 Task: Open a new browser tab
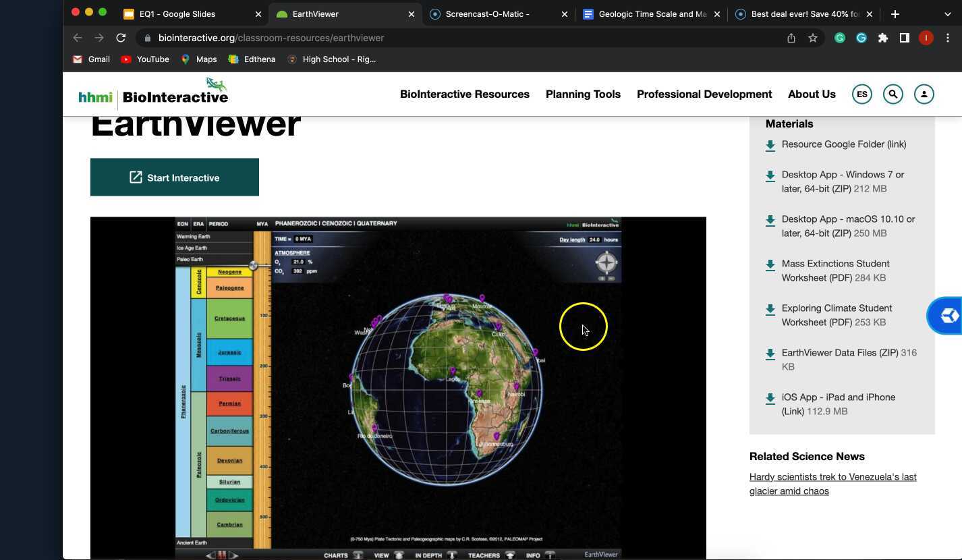(895, 13)
